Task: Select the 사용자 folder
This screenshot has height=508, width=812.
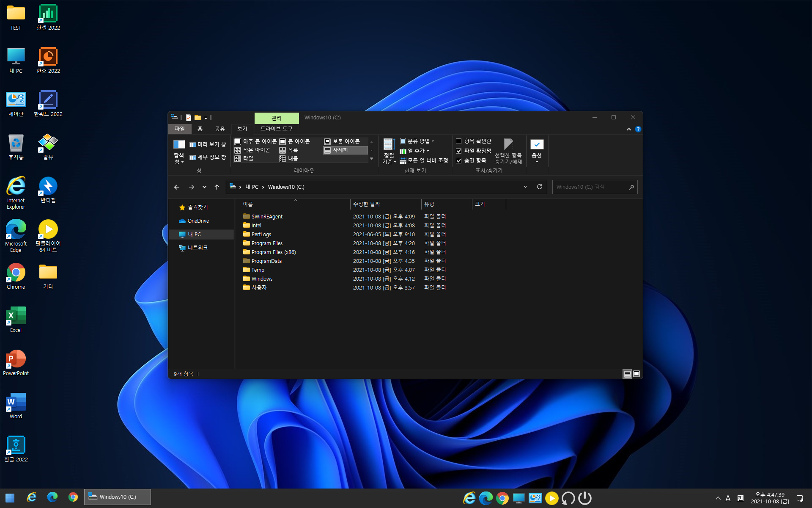Action: point(255,288)
